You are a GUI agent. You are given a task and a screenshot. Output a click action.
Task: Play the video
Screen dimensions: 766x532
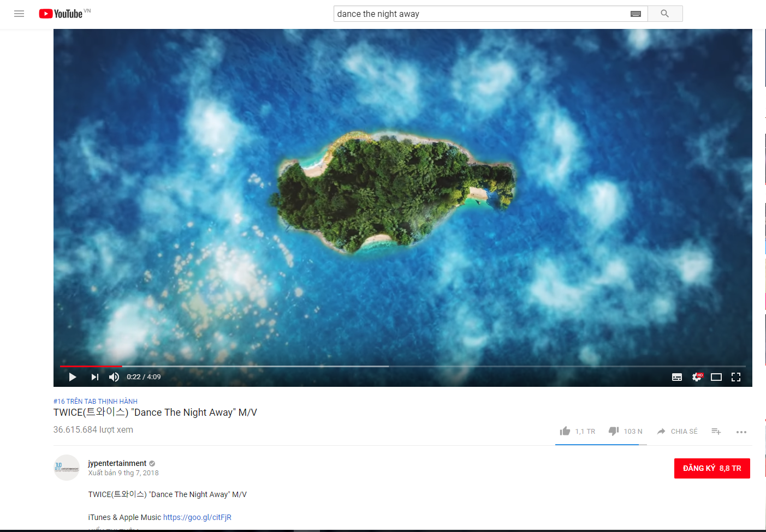[73, 377]
